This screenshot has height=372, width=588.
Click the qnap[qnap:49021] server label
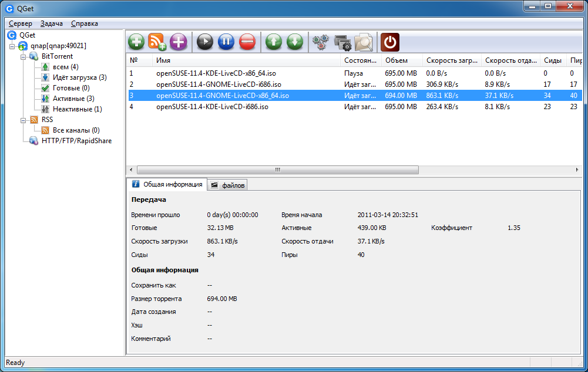tap(59, 46)
